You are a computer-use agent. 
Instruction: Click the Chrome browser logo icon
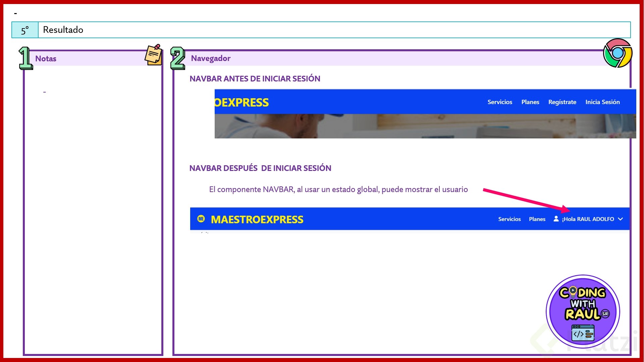(618, 53)
